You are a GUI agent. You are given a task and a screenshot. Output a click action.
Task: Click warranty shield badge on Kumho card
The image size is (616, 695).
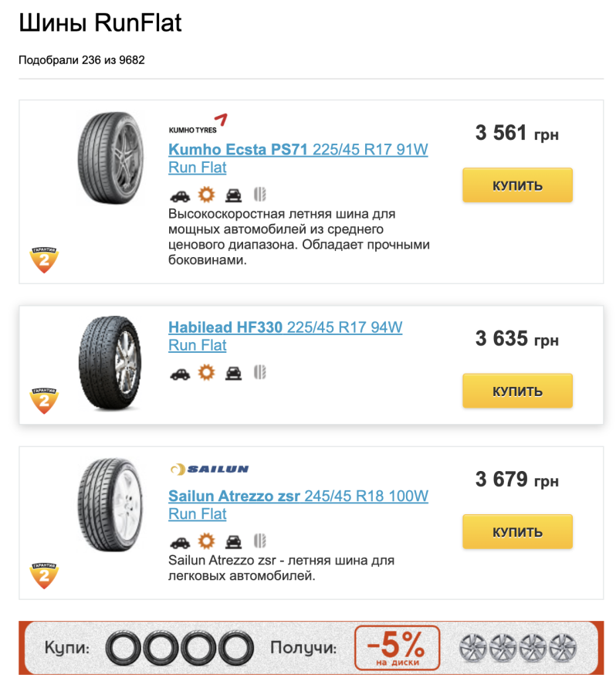click(x=44, y=259)
